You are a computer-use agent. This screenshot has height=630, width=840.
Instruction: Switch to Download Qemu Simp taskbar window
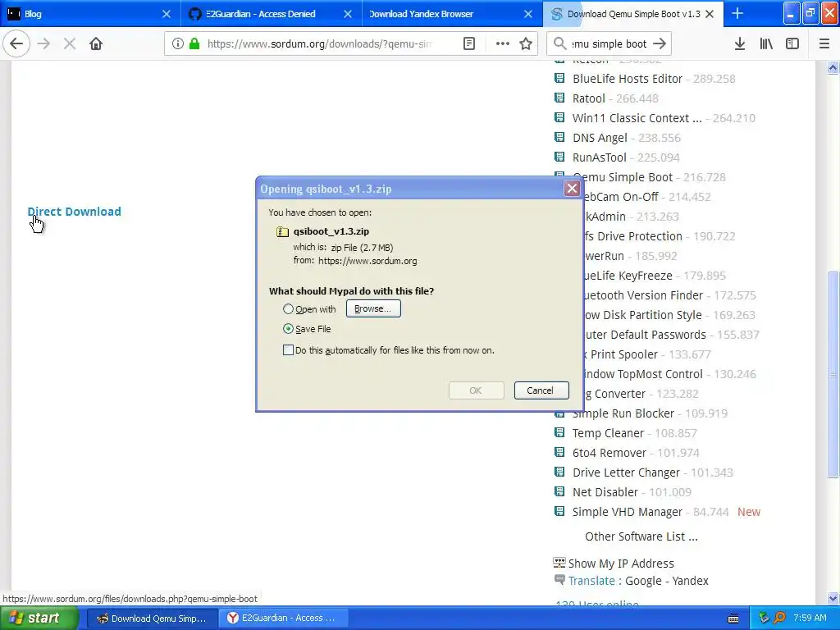pos(151,619)
